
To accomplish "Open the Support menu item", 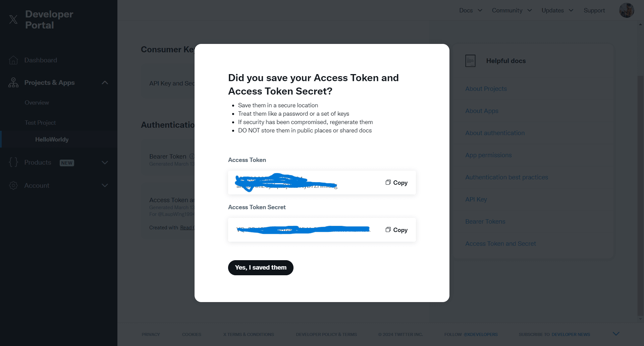I will (x=594, y=10).
